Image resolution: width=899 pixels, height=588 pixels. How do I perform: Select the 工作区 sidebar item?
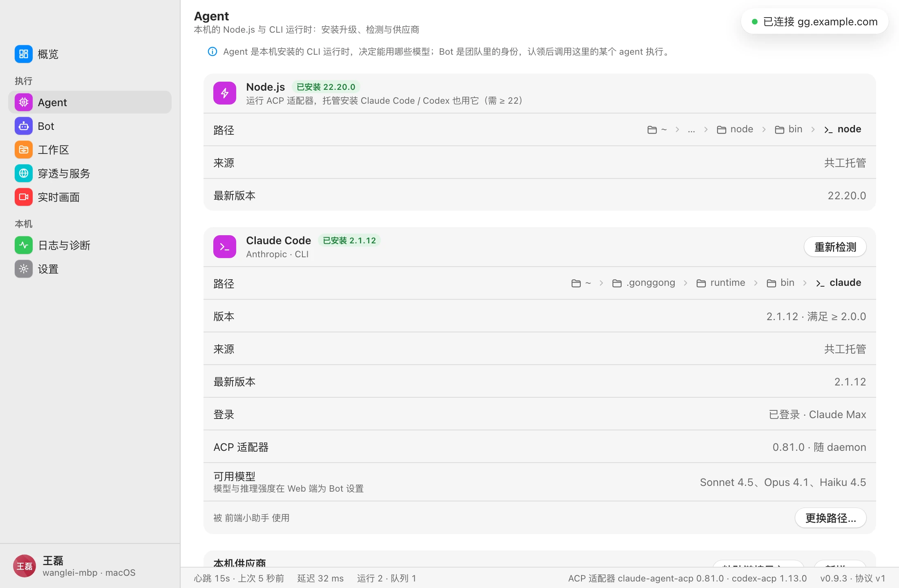click(x=90, y=149)
